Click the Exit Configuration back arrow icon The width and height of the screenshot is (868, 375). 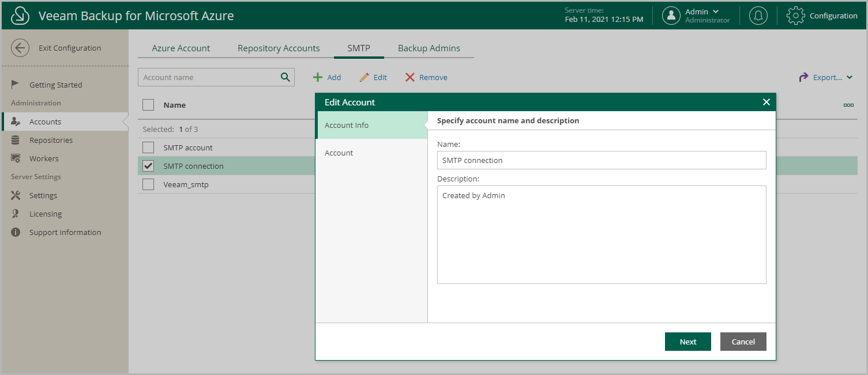tap(20, 48)
